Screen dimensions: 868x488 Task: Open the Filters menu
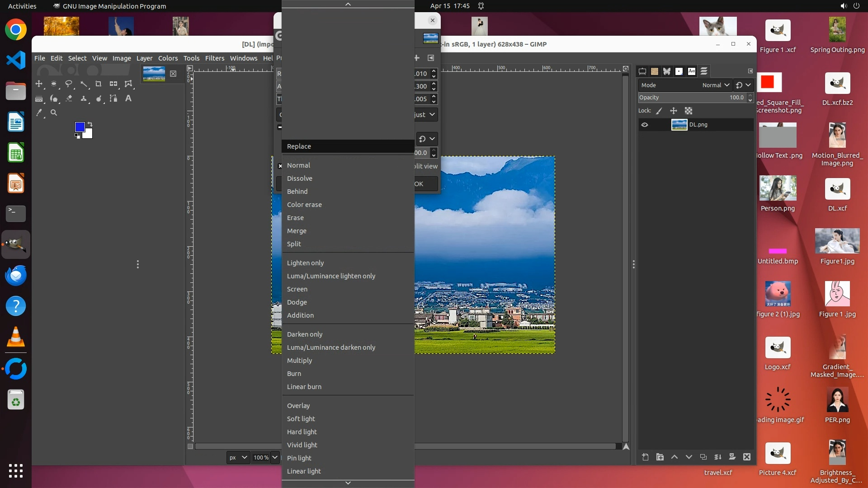(x=214, y=58)
